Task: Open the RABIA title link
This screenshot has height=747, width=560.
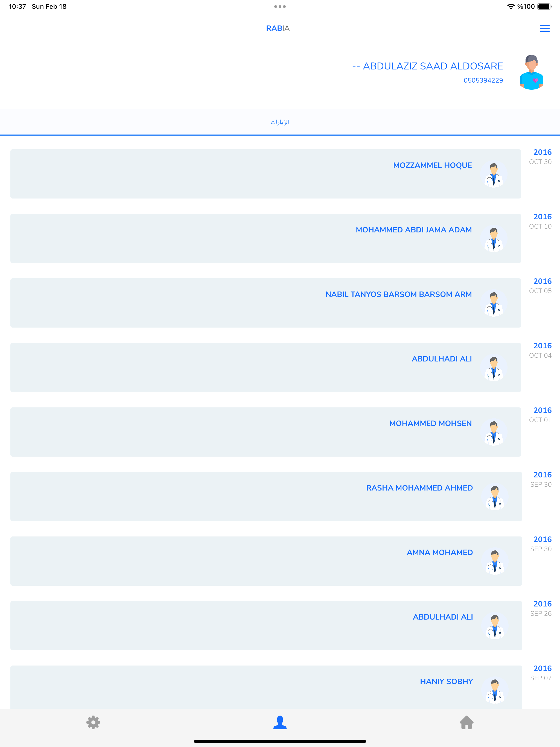Action: (x=278, y=28)
